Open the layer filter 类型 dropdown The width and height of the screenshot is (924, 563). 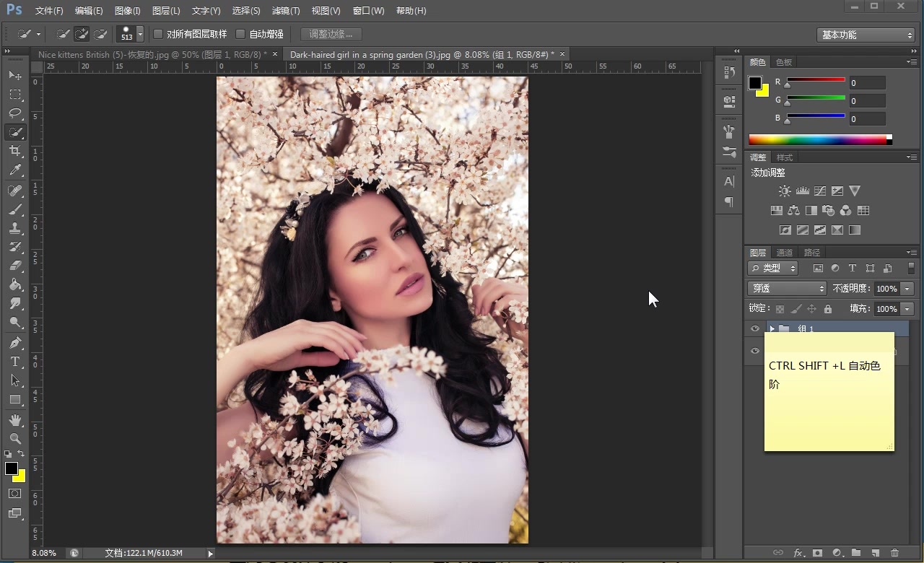773,268
